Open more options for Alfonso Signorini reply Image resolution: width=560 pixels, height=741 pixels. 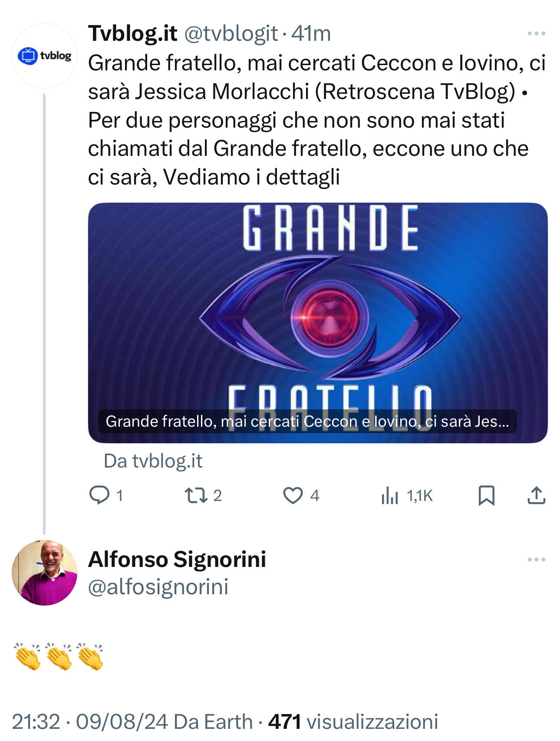(x=536, y=559)
